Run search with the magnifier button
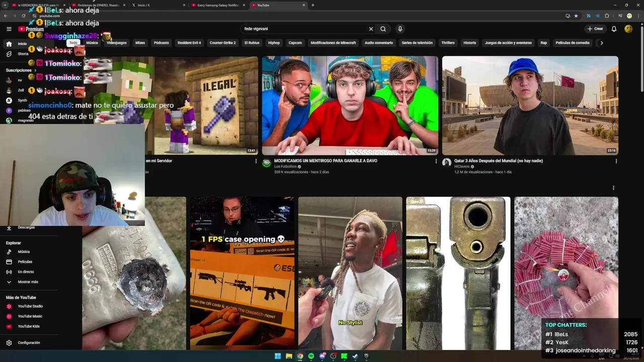Viewport: 644px width, 362px height. tap(383, 29)
